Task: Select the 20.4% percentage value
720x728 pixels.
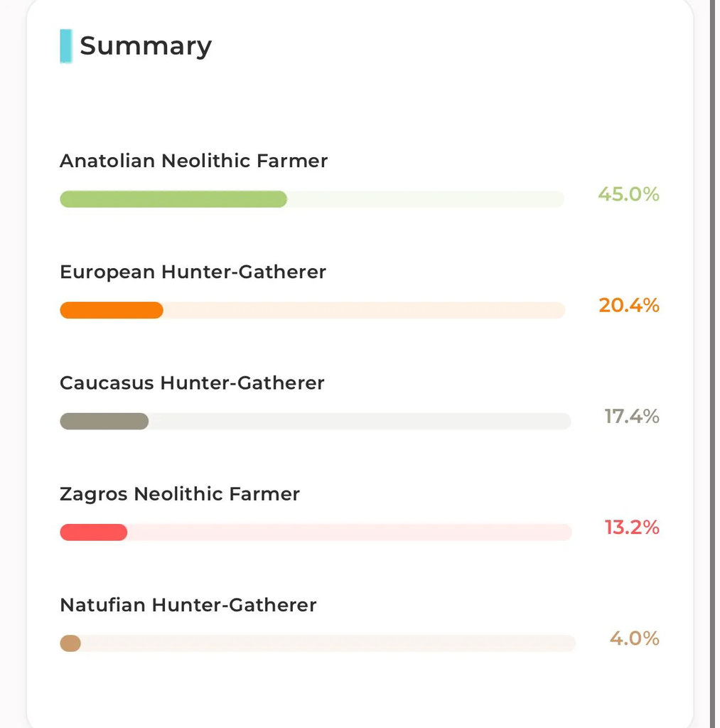Action: 629,305
